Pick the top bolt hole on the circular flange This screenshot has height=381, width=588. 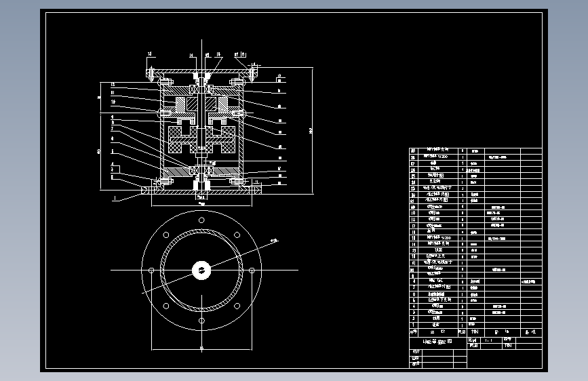click(x=201, y=220)
